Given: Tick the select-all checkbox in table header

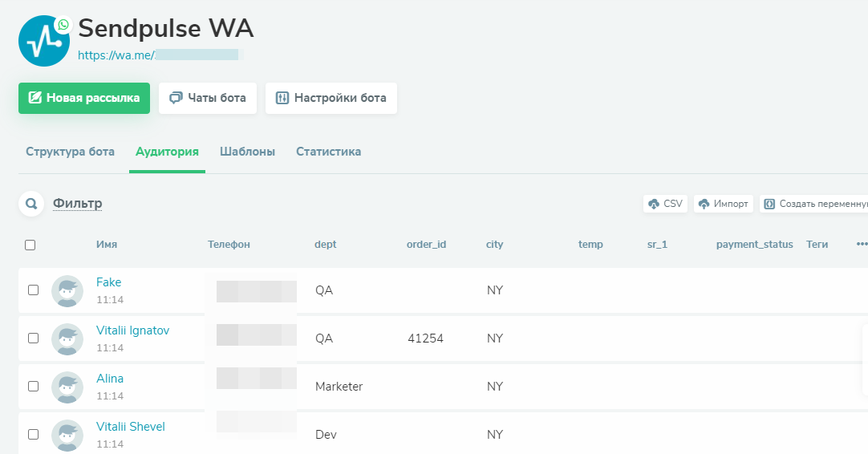Looking at the screenshot, I should 30,245.
